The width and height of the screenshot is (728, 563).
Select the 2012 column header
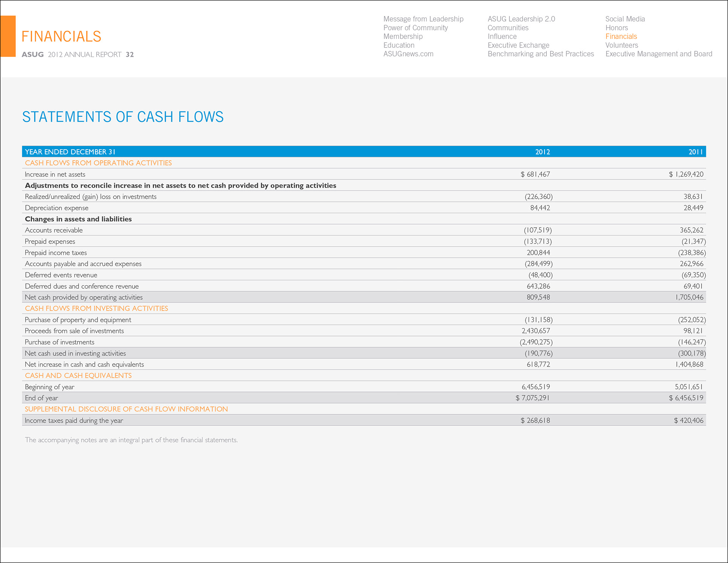[x=542, y=152]
